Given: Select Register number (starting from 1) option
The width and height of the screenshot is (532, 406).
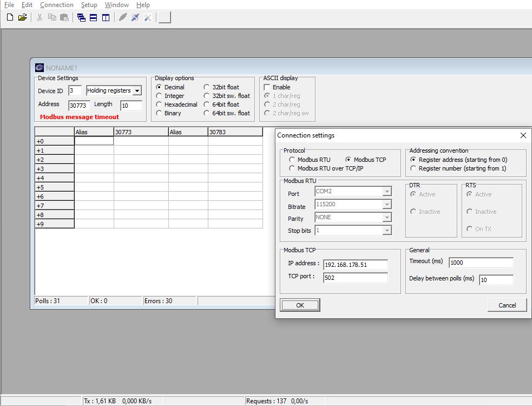Looking at the screenshot, I should [414, 168].
